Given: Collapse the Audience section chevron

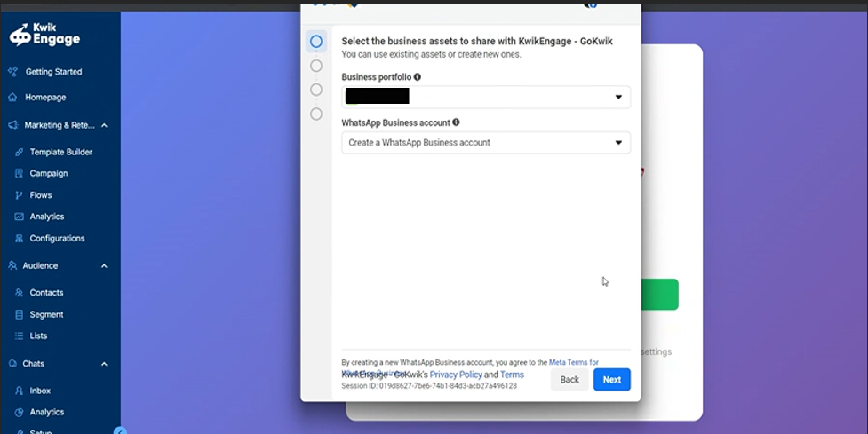Looking at the screenshot, I should (x=104, y=266).
